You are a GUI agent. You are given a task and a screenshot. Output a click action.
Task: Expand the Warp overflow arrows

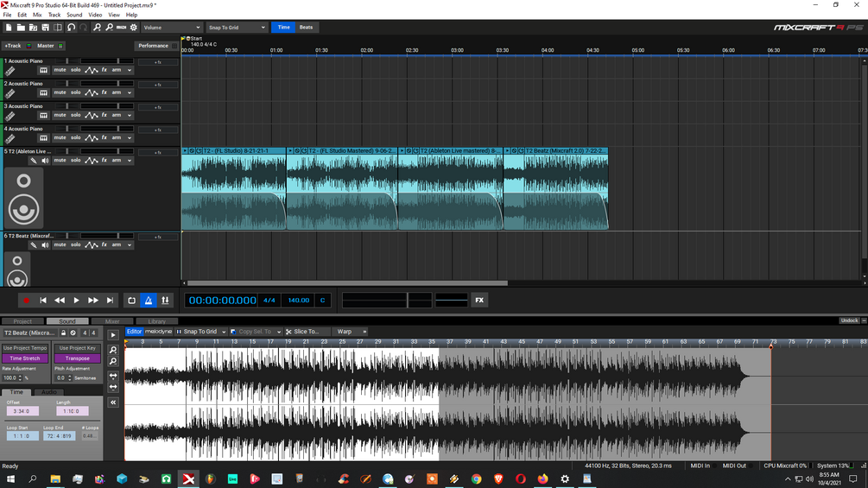(x=364, y=332)
